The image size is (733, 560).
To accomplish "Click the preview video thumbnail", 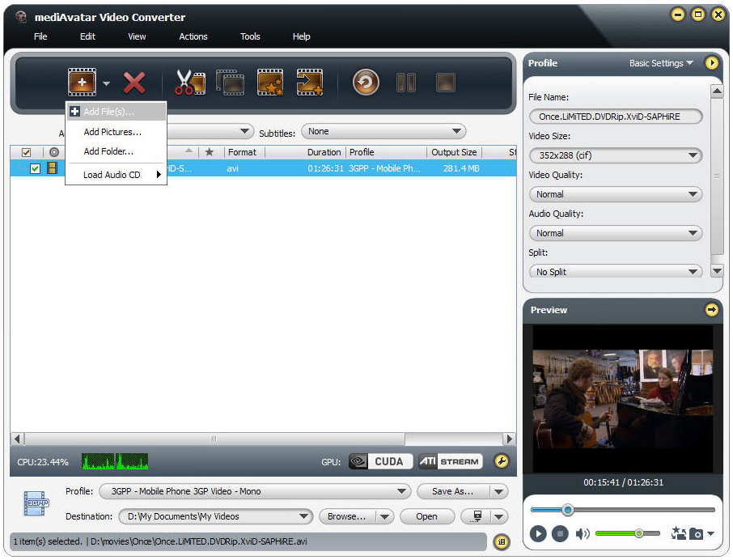I will 623,398.
